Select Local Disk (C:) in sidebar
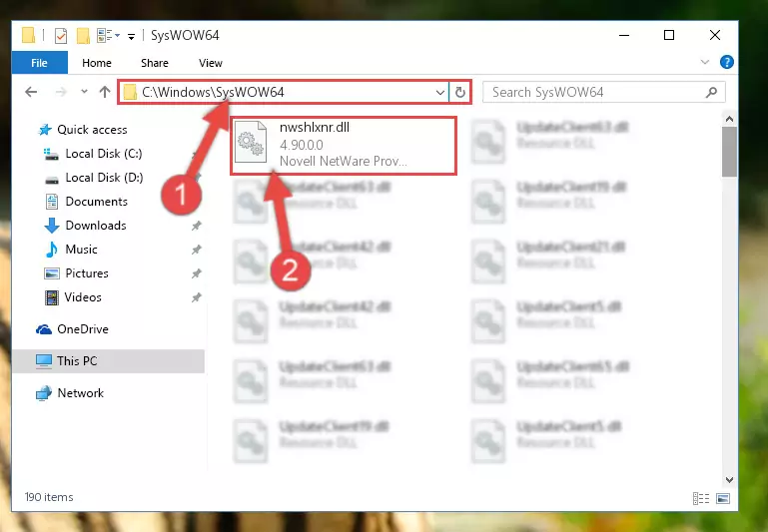The height and width of the screenshot is (532, 768). pyautogui.click(x=104, y=154)
